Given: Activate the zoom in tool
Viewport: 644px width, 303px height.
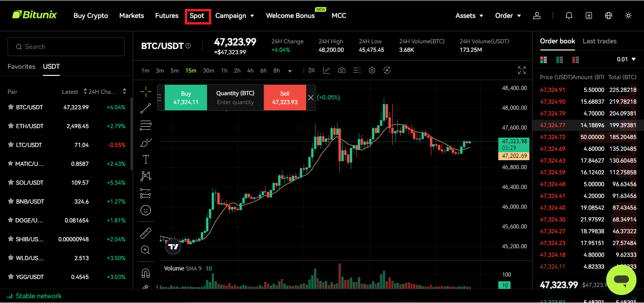Looking at the screenshot, I should coord(146,250).
